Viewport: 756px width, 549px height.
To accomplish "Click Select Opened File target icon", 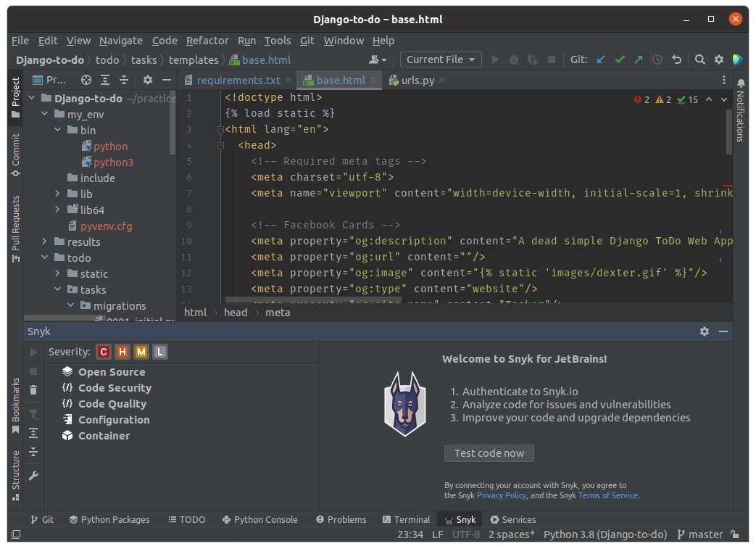I will pyautogui.click(x=86, y=80).
